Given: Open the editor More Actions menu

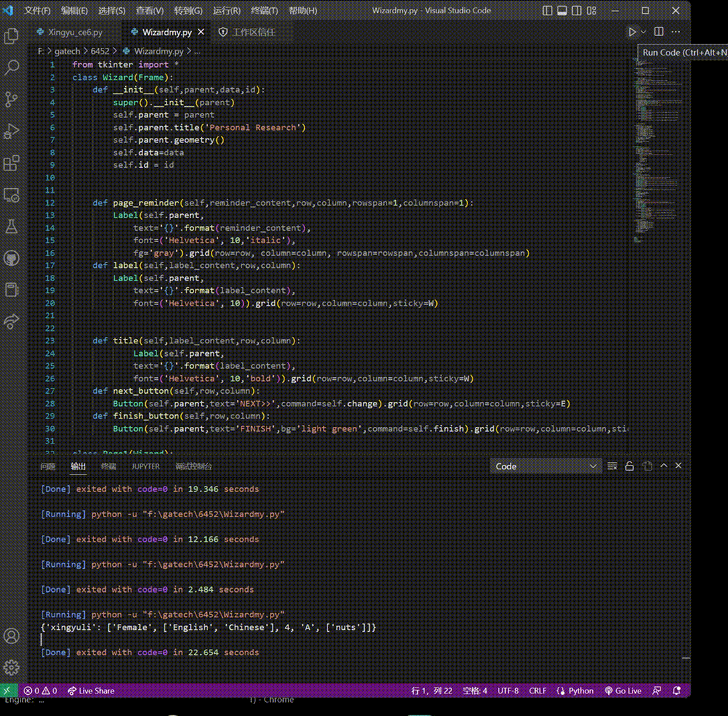Looking at the screenshot, I should (x=676, y=32).
